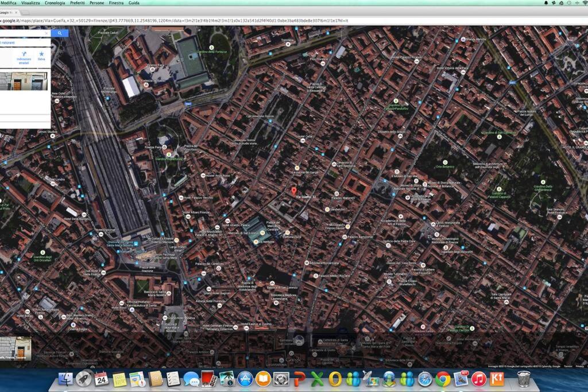The height and width of the screenshot is (392, 588).
Task: Open the Trash in the Dock
Action: point(523,379)
